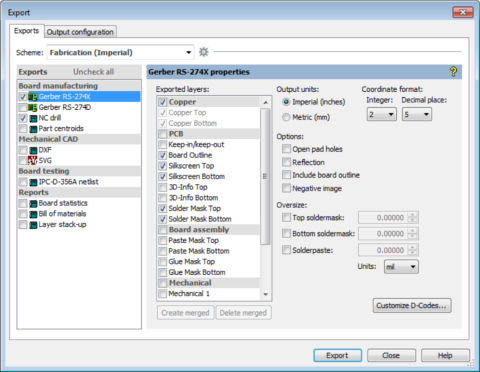Enable Open pad holes option
The width and height of the screenshot is (480, 372).
tap(286, 149)
